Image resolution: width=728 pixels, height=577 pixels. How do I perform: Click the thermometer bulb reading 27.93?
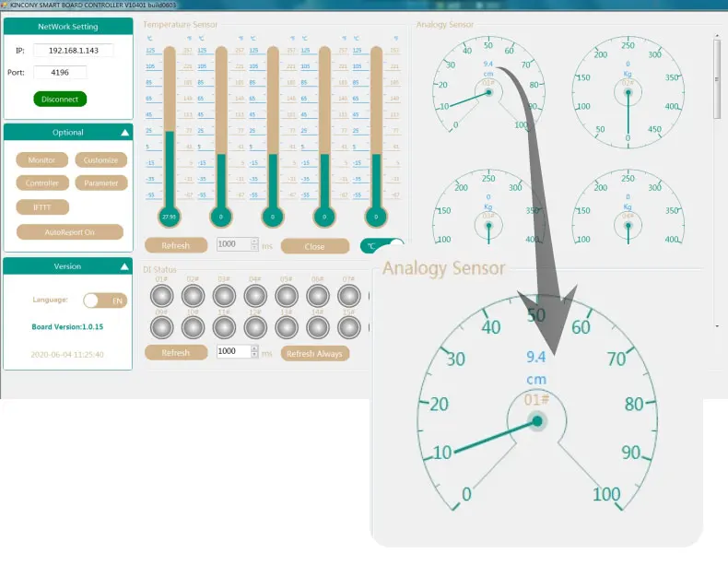tap(170, 217)
